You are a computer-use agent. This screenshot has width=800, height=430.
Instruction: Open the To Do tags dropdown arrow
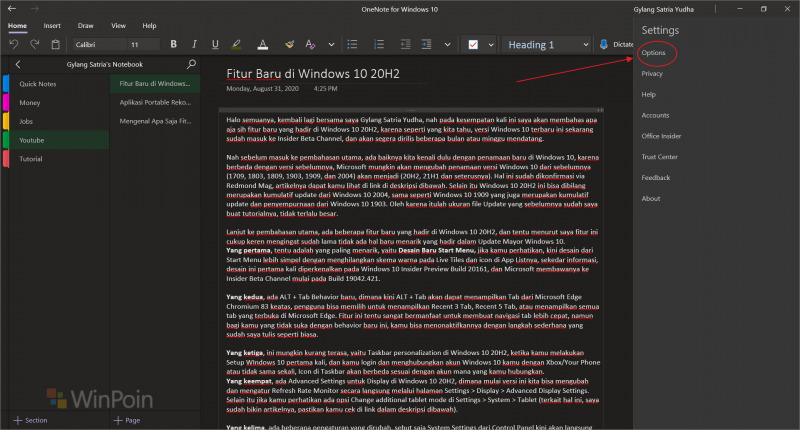(x=491, y=44)
